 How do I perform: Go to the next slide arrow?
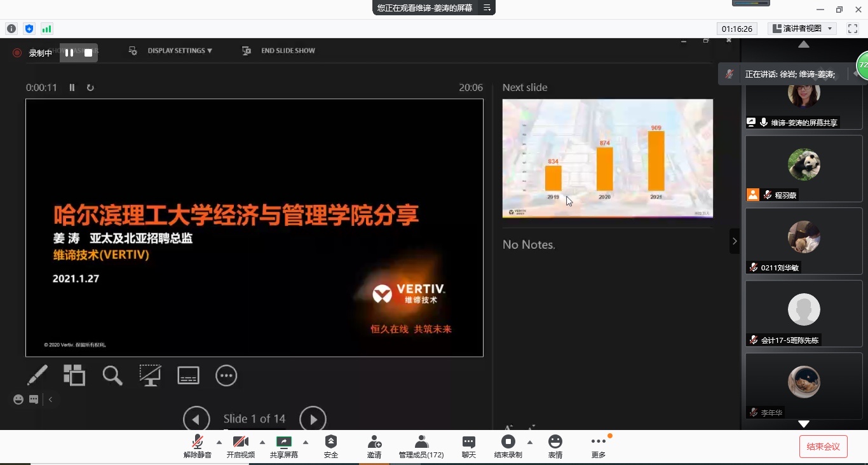(x=313, y=419)
